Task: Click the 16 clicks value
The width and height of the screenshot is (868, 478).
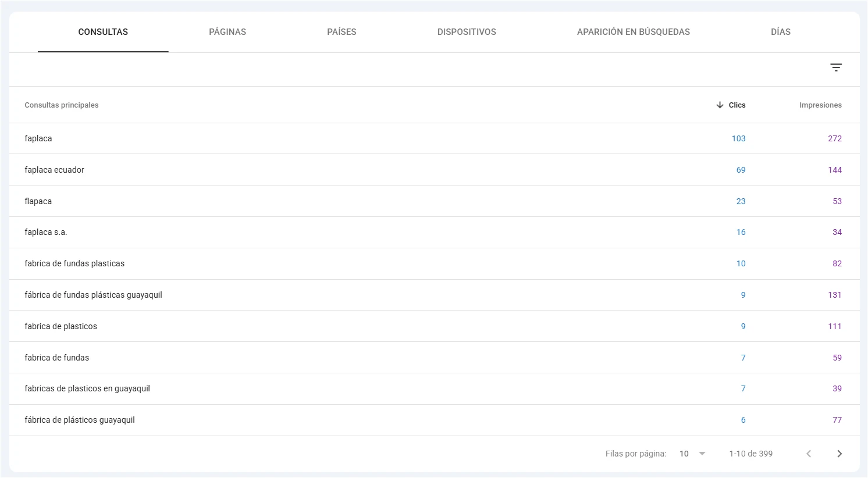Action: pos(741,232)
